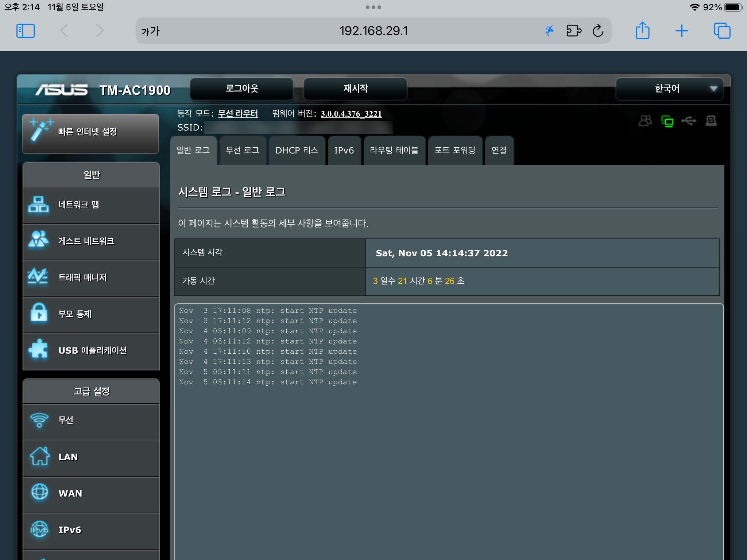Click the 무선 라우터 operation mode link
The width and height of the screenshot is (747, 560).
tap(238, 114)
